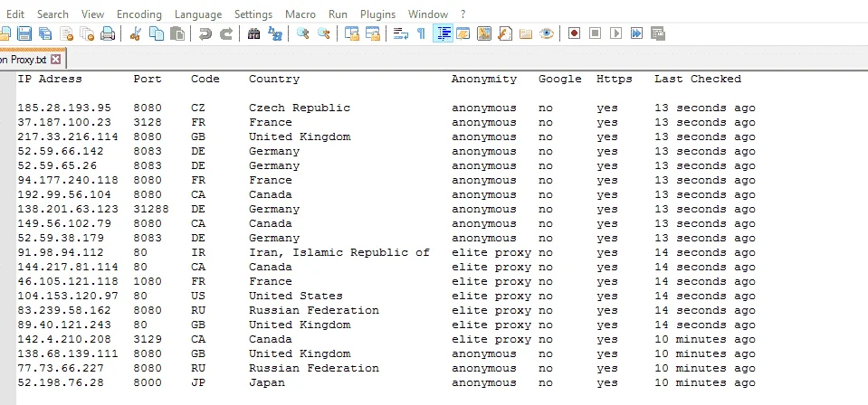The height and width of the screenshot is (405, 868).
Task: Open the Language menu
Action: [198, 14]
